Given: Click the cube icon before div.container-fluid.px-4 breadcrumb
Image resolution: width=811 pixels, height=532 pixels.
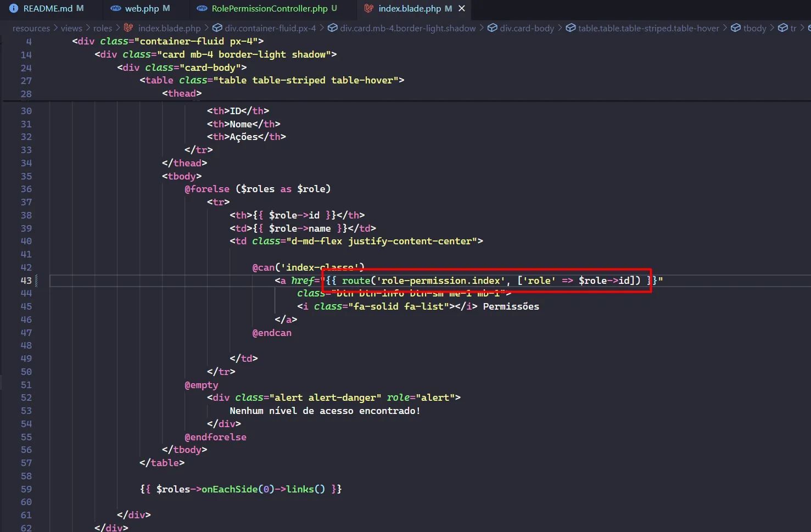Looking at the screenshot, I should pyautogui.click(x=217, y=28).
